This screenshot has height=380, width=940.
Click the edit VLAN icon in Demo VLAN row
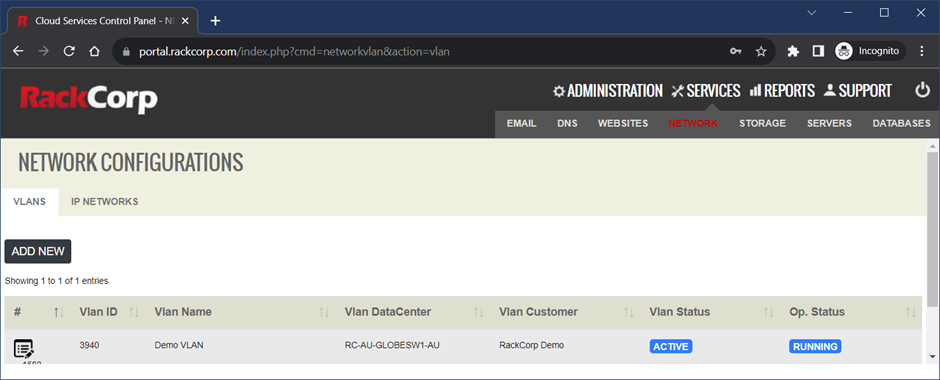(x=23, y=348)
